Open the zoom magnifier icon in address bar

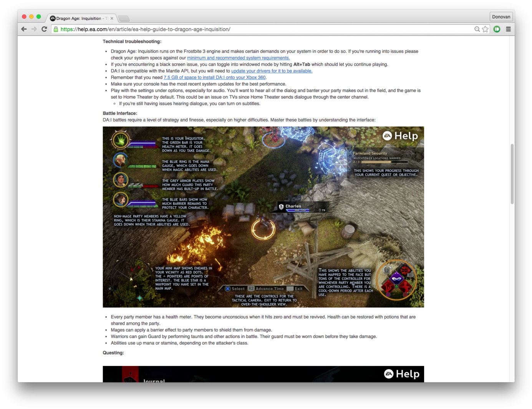click(477, 29)
